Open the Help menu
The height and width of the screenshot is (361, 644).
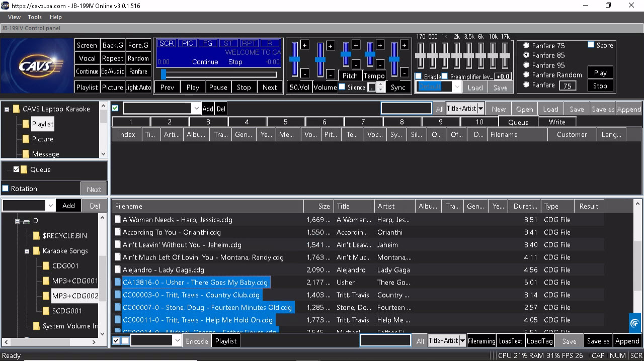(55, 17)
